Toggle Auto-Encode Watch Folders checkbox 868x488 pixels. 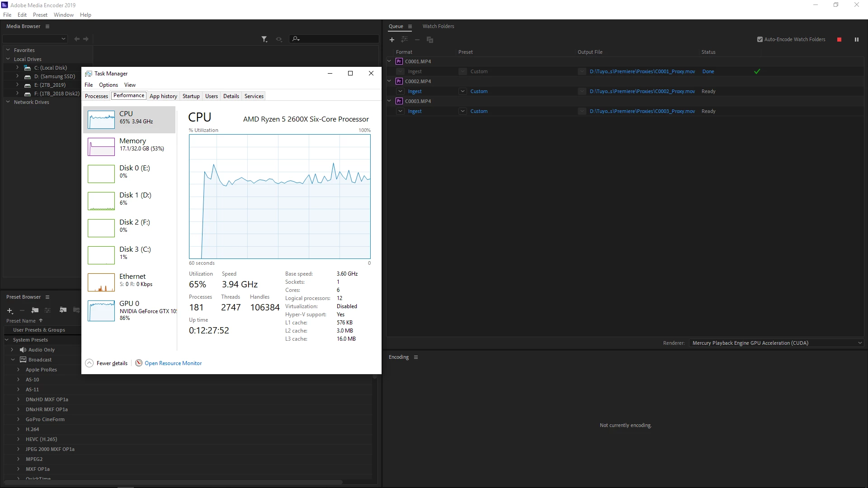760,39
